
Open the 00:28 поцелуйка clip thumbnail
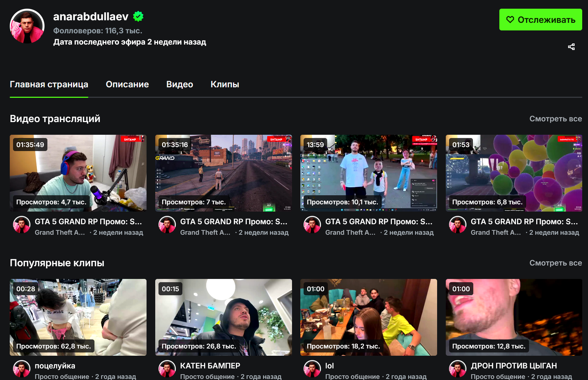pyautogui.click(x=78, y=317)
